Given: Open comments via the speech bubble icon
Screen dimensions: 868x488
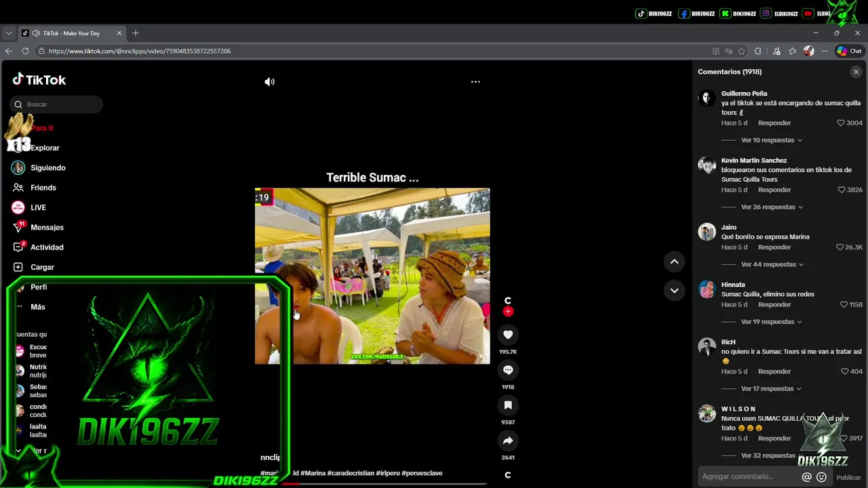Looking at the screenshot, I should tap(508, 370).
